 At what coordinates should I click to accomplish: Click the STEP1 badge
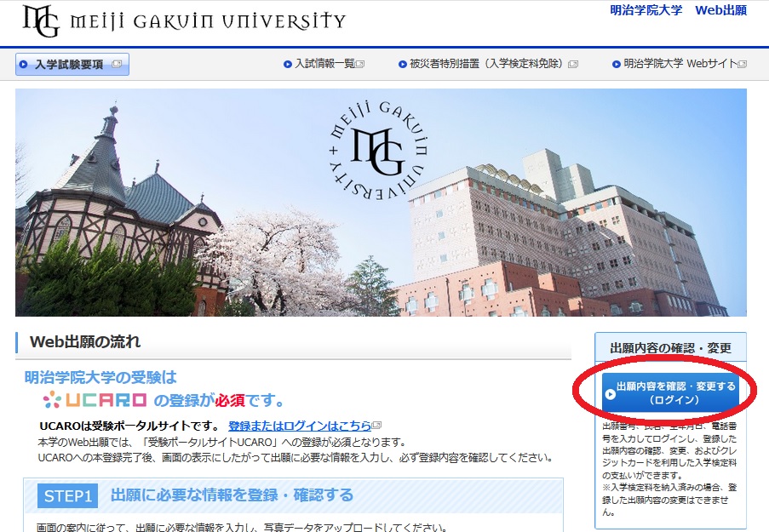(67, 496)
